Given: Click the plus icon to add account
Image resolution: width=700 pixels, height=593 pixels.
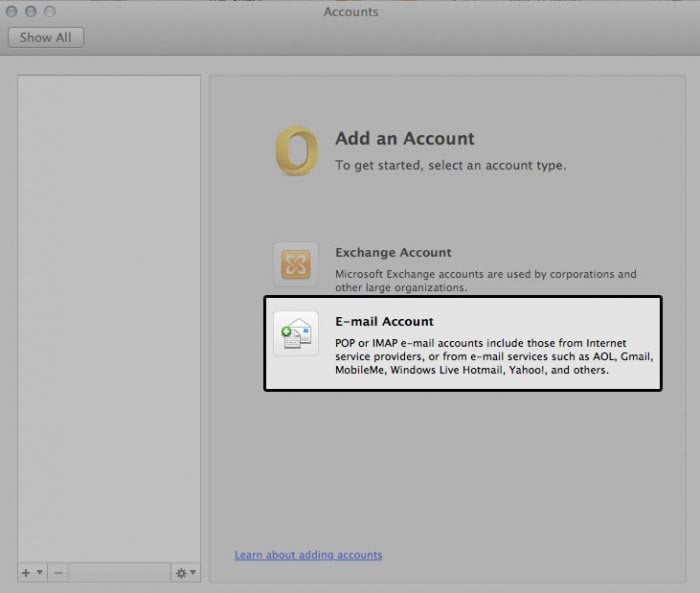Looking at the screenshot, I should [x=26, y=573].
